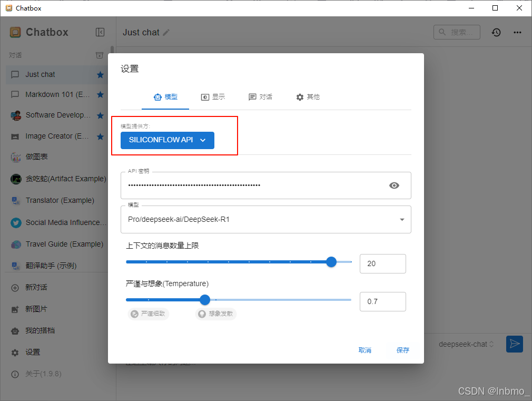
Task: Click the 做图表 chart icon
Action: pos(16,157)
